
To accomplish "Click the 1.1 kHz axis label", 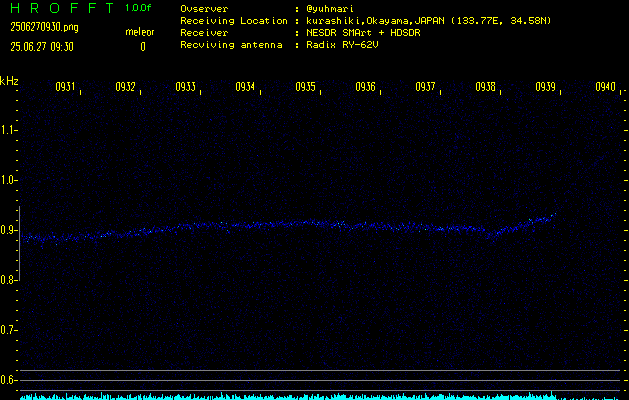I will [9, 130].
